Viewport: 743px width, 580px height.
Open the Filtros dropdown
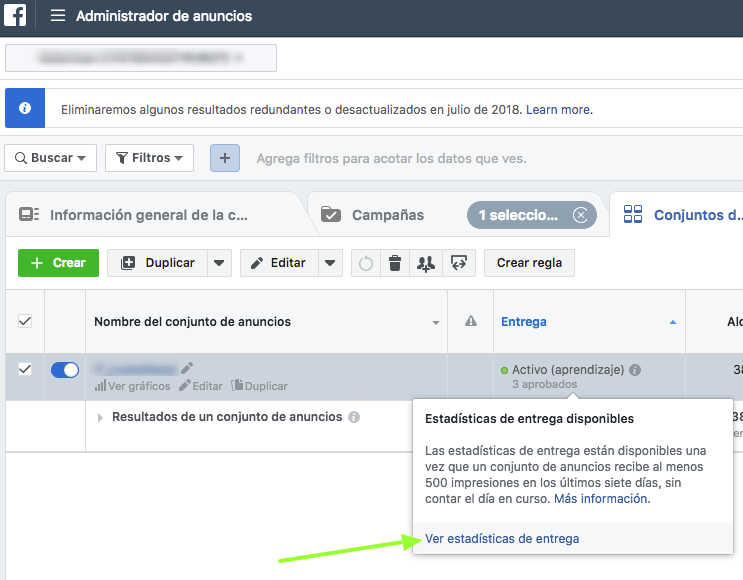[149, 158]
